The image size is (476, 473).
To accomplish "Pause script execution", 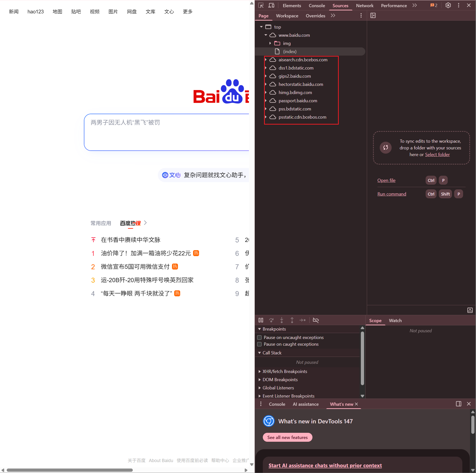I will [261, 320].
